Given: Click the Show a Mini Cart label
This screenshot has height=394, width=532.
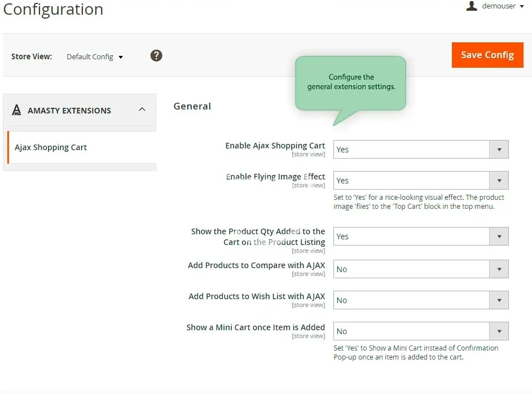Looking at the screenshot, I should pos(256,327).
